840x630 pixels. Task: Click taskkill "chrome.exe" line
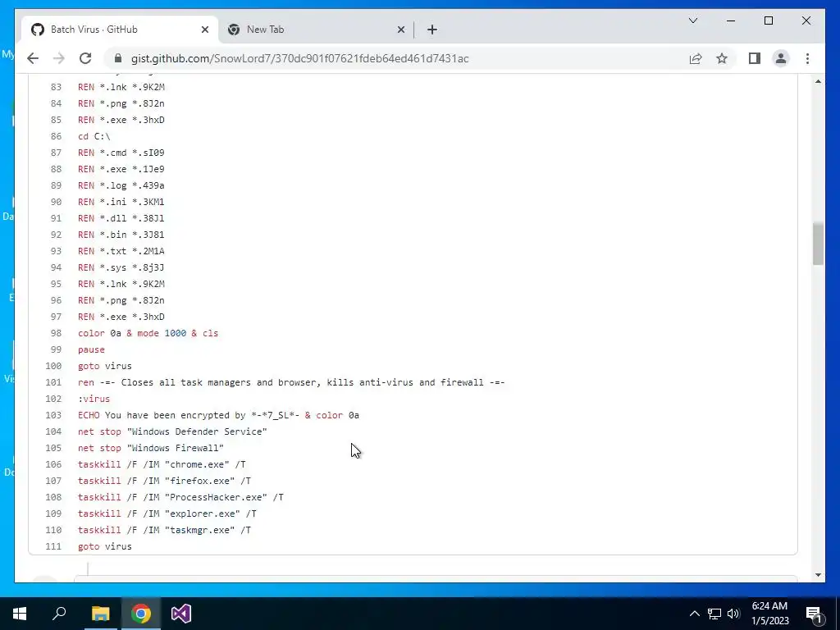(x=162, y=464)
